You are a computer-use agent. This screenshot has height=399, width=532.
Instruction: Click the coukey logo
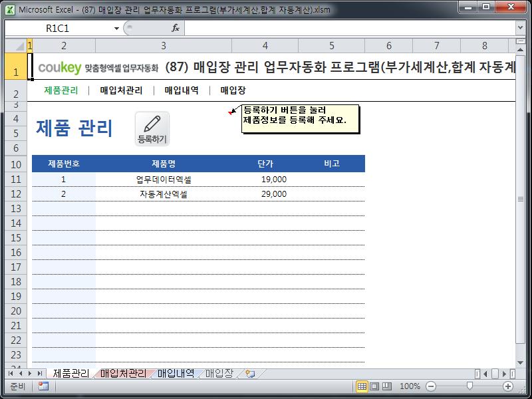pyautogui.click(x=60, y=67)
